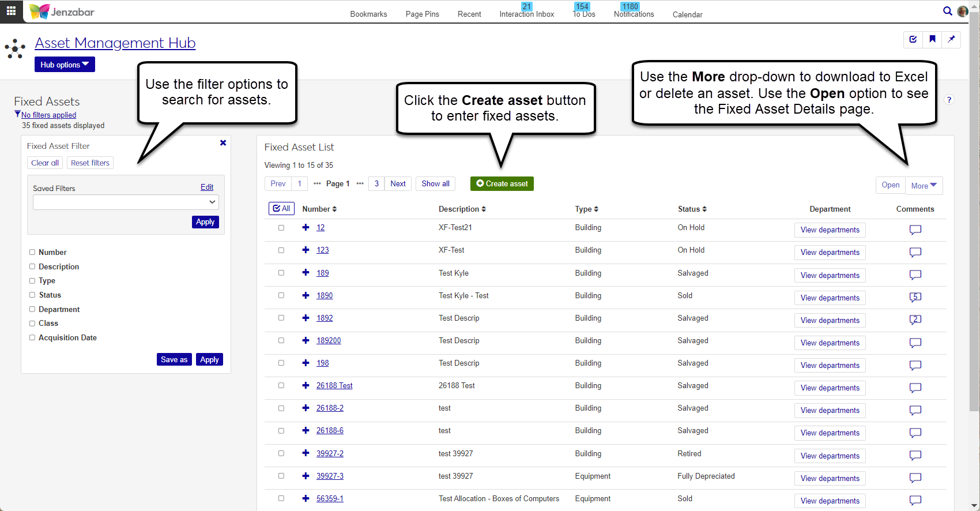Click the search magnifier icon
980x511 pixels.
tap(947, 11)
